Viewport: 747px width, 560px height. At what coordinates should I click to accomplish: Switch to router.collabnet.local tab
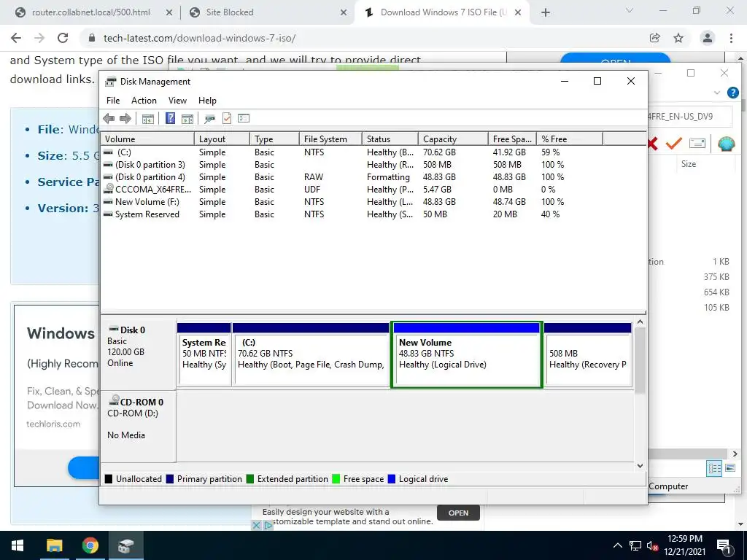pyautogui.click(x=90, y=12)
